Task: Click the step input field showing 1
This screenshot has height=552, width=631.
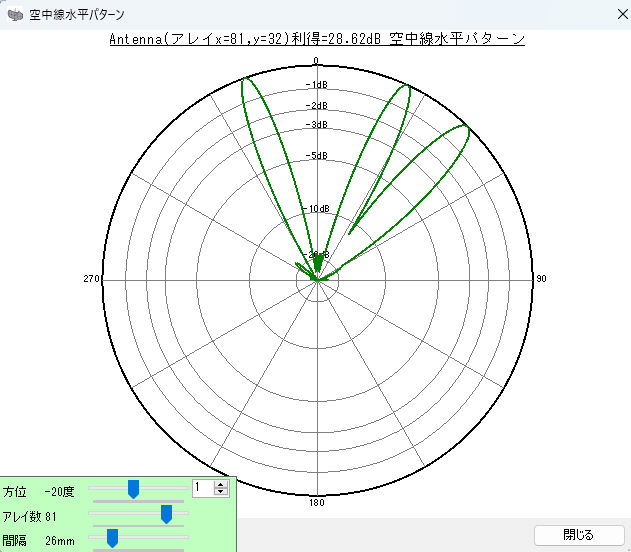Action: click(x=202, y=488)
